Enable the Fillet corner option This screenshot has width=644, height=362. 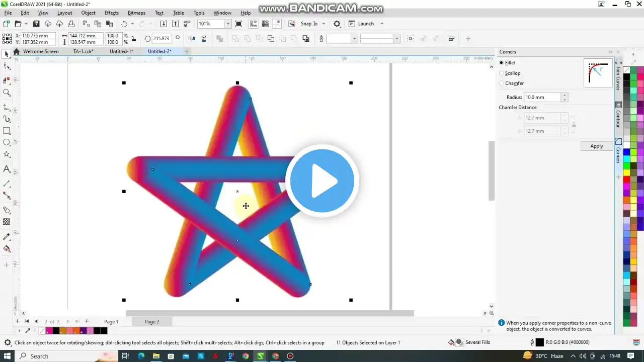point(501,62)
